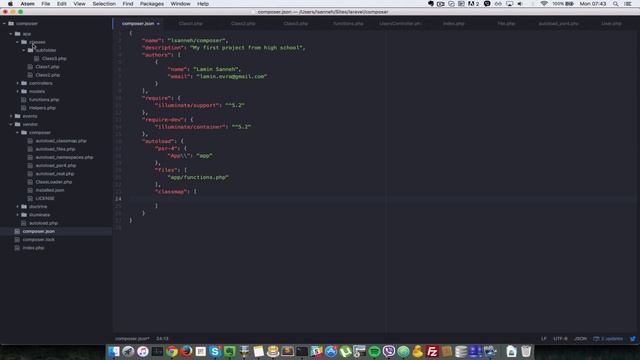Click the volume icon in menu bar
This screenshot has height=360, width=640.
(520, 4)
